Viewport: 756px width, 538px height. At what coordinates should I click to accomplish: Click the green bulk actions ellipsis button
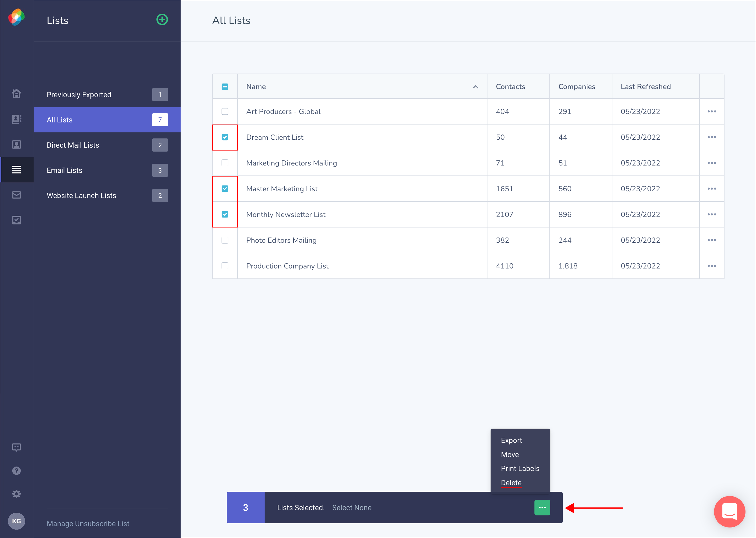[542, 508]
